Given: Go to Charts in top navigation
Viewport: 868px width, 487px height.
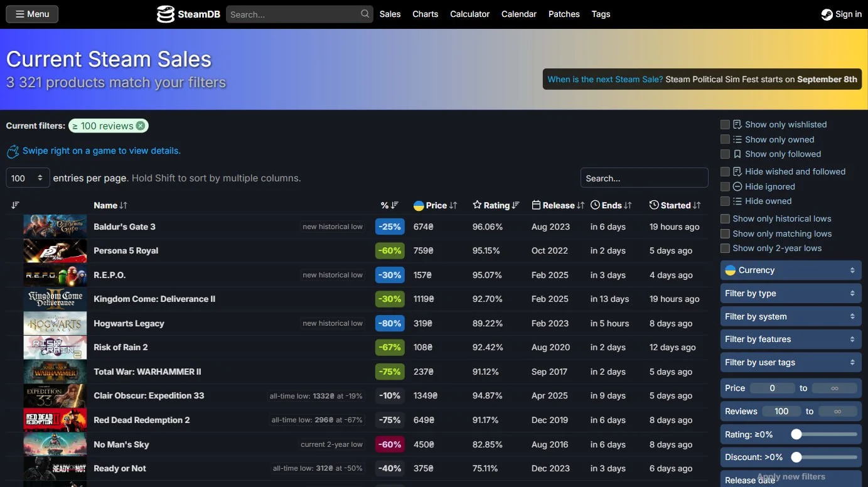Looking at the screenshot, I should pos(426,14).
